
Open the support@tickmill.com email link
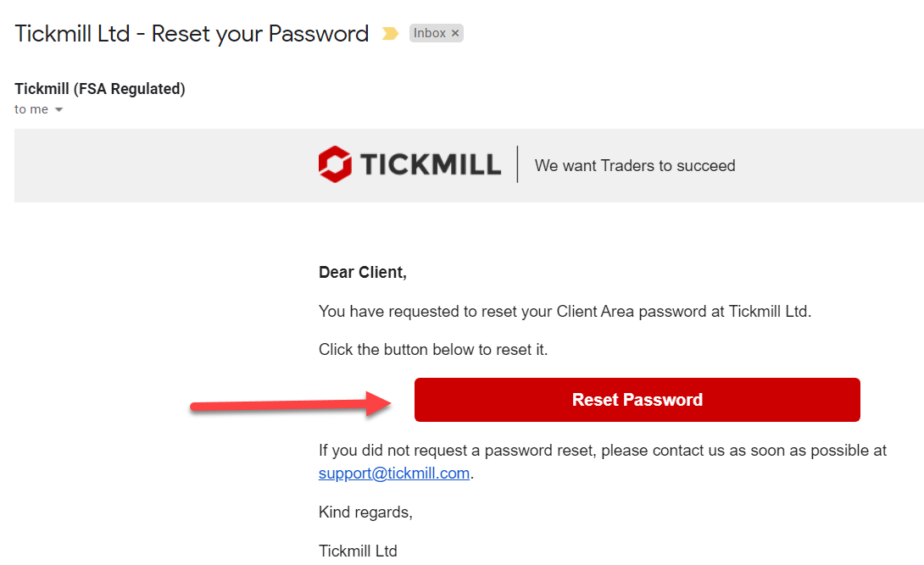click(394, 474)
